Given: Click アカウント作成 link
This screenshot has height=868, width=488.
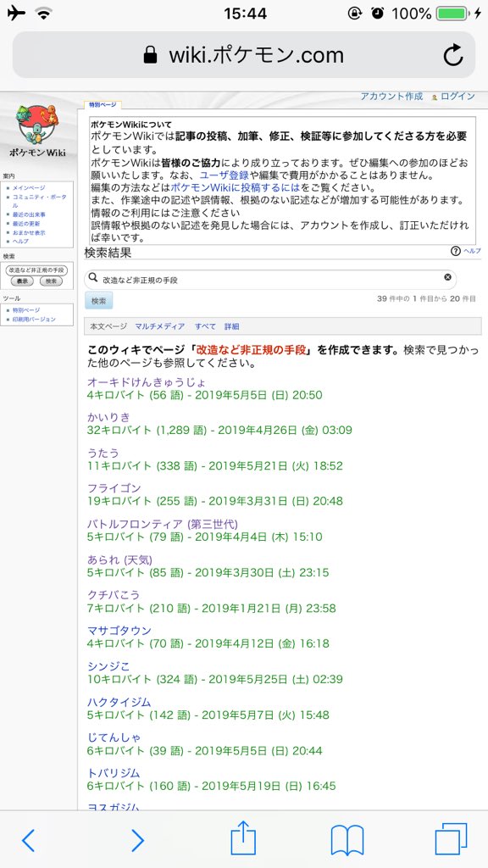Looking at the screenshot, I should 391,97.
